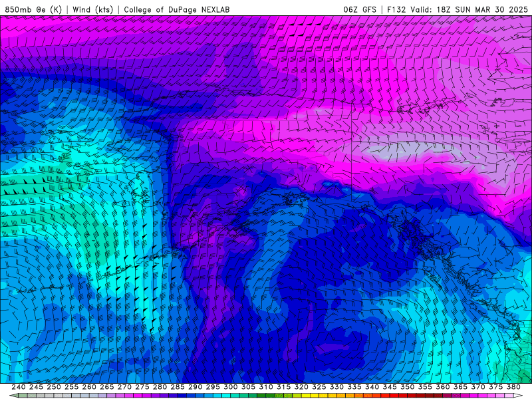The height and width of the screenshot is (399, 532).
Task: Click the left arrow end of the color bar
Action: pyautogui.click(x=13, y=396)
